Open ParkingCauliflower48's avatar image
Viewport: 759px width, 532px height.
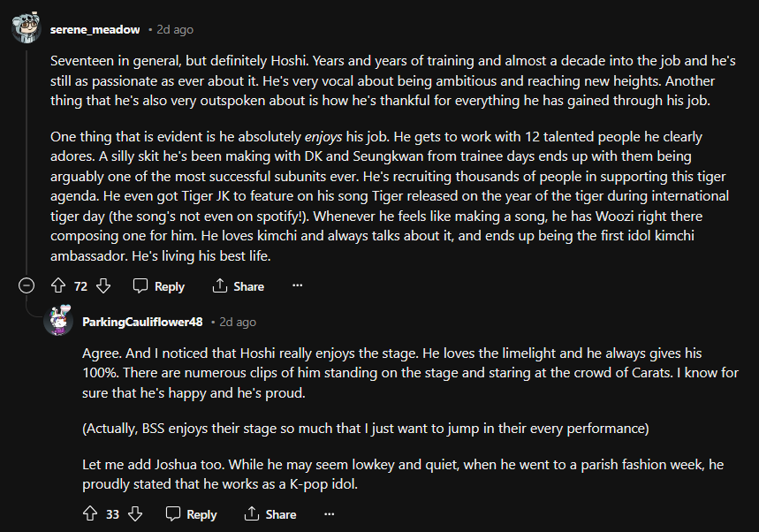click(59, 321)
